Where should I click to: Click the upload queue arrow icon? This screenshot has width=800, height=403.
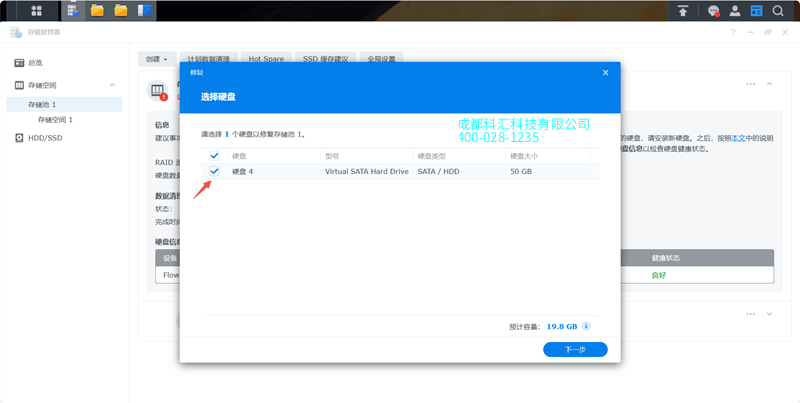click(683, 11)
